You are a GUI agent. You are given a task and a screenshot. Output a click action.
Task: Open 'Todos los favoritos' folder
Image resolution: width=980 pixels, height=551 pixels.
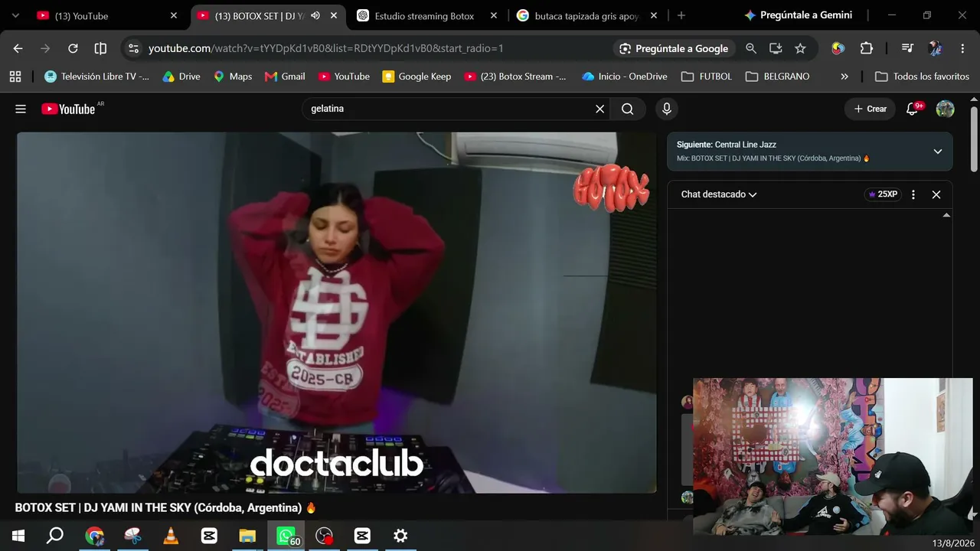(x=923, y=77)
